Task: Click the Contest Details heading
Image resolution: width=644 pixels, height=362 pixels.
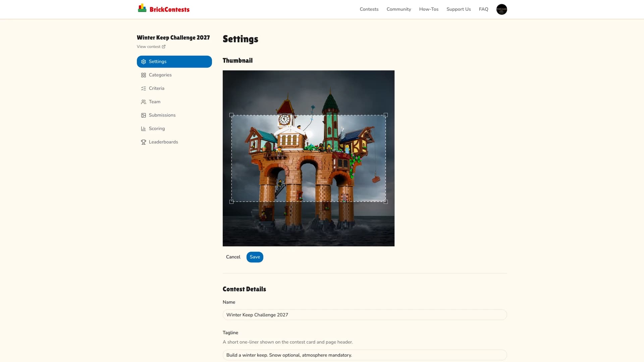Action: (x=244, y=289)
